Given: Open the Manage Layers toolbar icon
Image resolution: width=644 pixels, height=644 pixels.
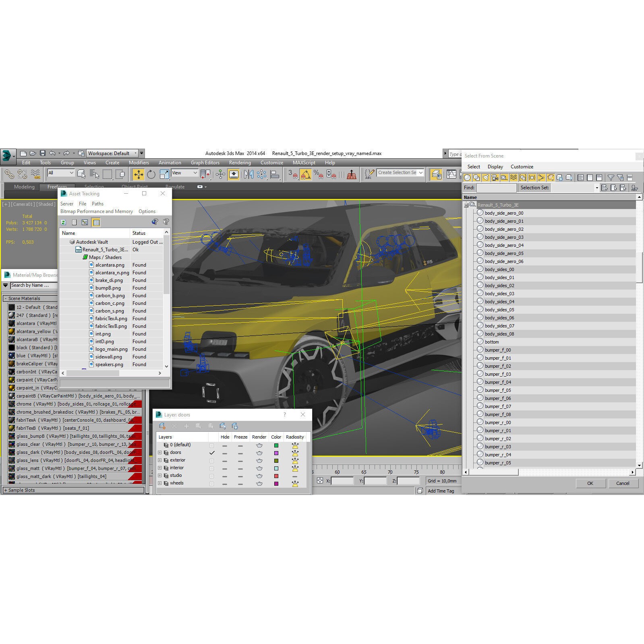Looking at the screenshot, I should [436, 174].
